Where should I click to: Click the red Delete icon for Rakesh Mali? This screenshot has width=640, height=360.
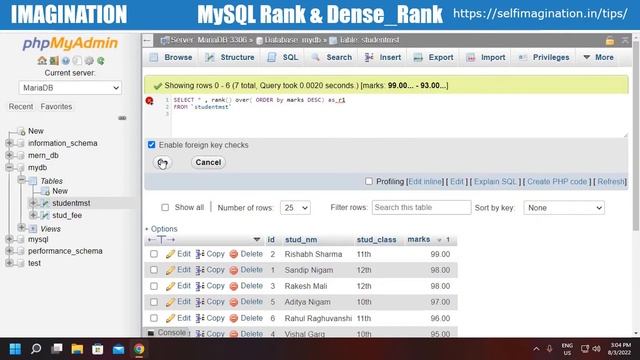[233, 287]
